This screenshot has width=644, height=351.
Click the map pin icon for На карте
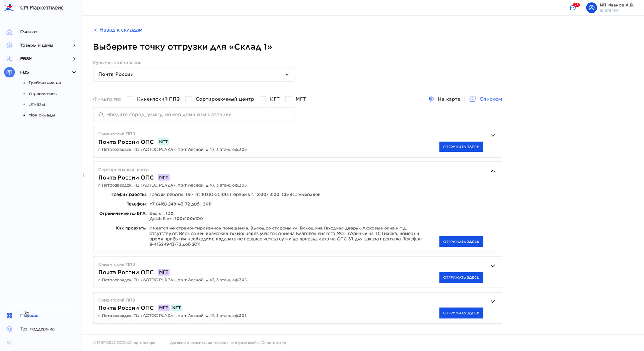coord(431,99)
